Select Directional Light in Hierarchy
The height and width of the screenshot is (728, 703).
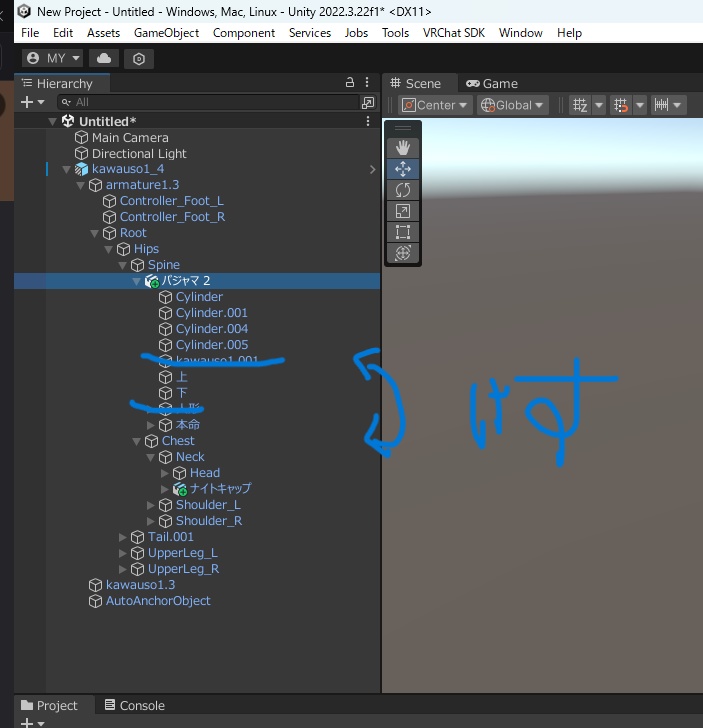(139, 154)
